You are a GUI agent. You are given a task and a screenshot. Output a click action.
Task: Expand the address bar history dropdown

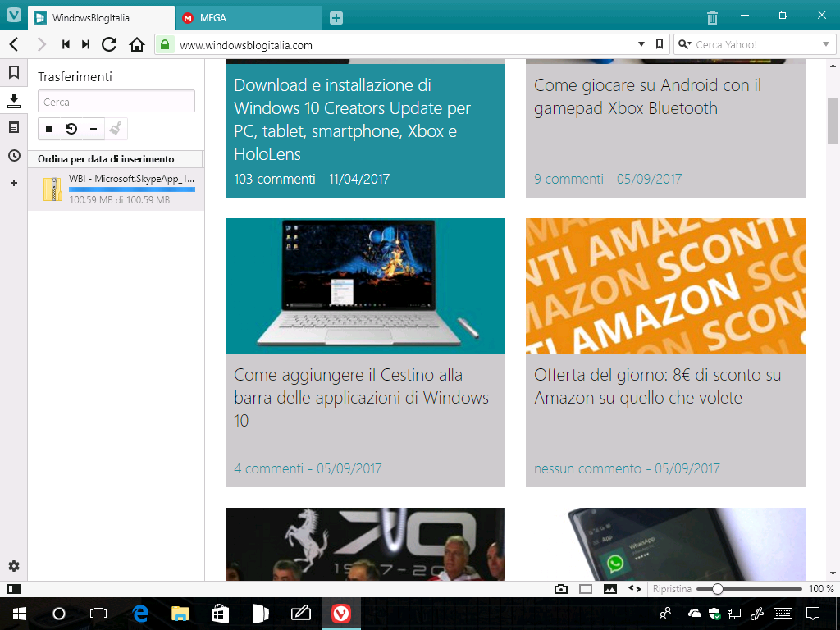tap(641, 44)
